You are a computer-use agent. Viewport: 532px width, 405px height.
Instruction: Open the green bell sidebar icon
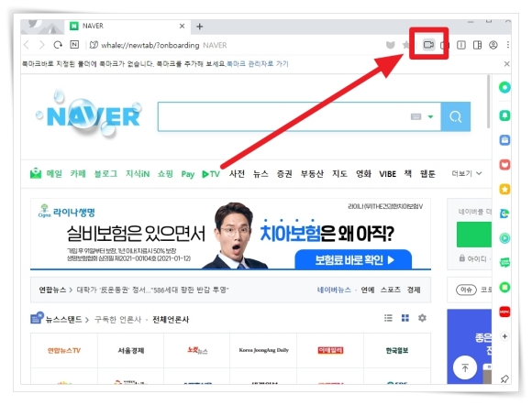click(504, 115)
